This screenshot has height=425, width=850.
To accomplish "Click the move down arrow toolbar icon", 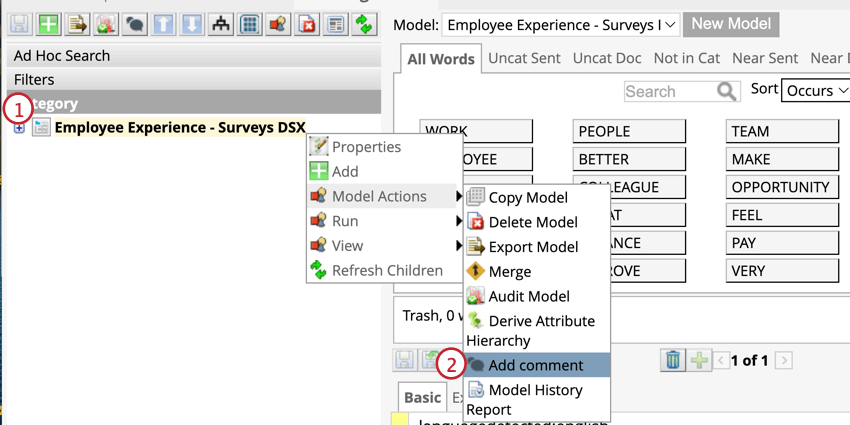I will pyautogui.click(x=192, y=24).
